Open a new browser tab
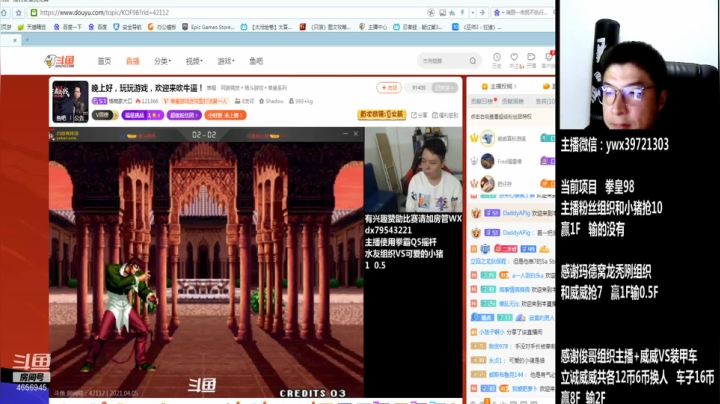Image resolution: width=720 pixels, height=404 pixels. pyautogui.click(x=27, y=40)
